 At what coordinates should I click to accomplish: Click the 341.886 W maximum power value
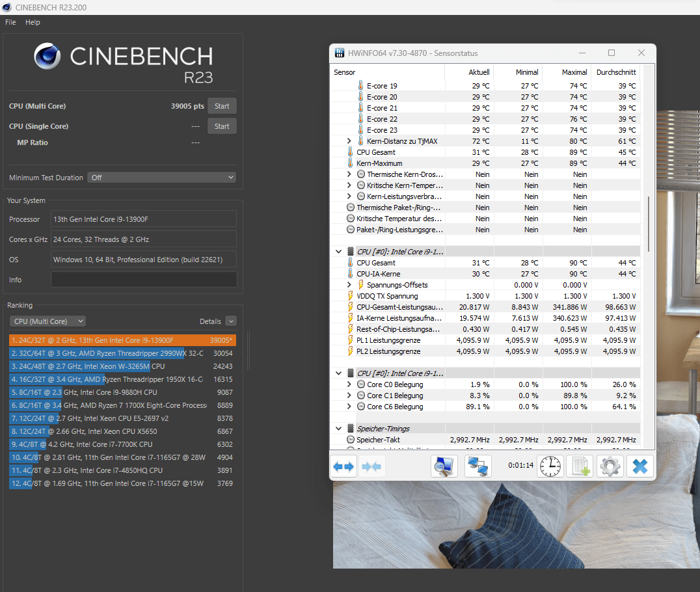570,306
